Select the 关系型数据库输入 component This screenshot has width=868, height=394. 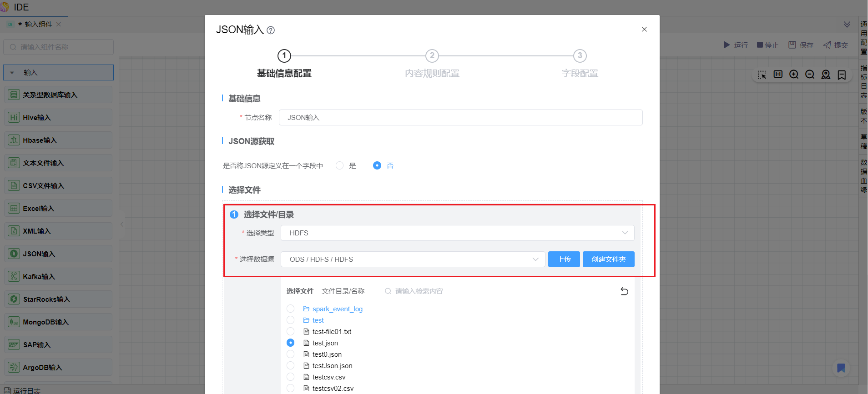pyautogui.click(x=58, y=95)
